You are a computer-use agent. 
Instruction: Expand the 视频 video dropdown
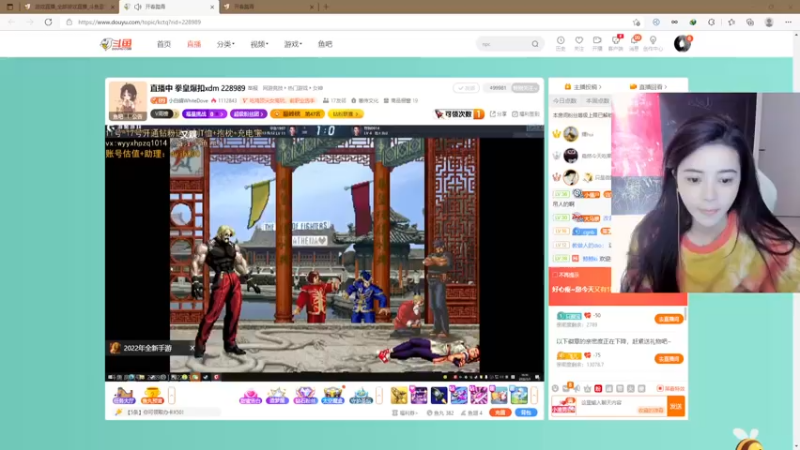click(259, 44)
